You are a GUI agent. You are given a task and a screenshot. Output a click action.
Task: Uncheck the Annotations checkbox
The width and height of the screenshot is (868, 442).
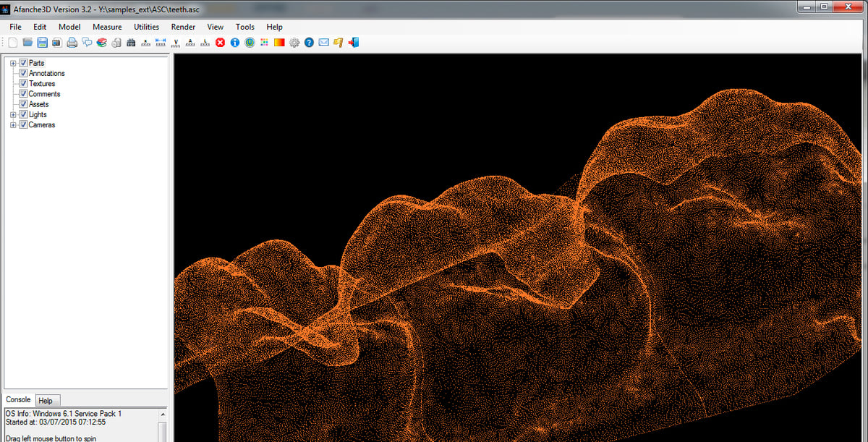pos(24,73)
